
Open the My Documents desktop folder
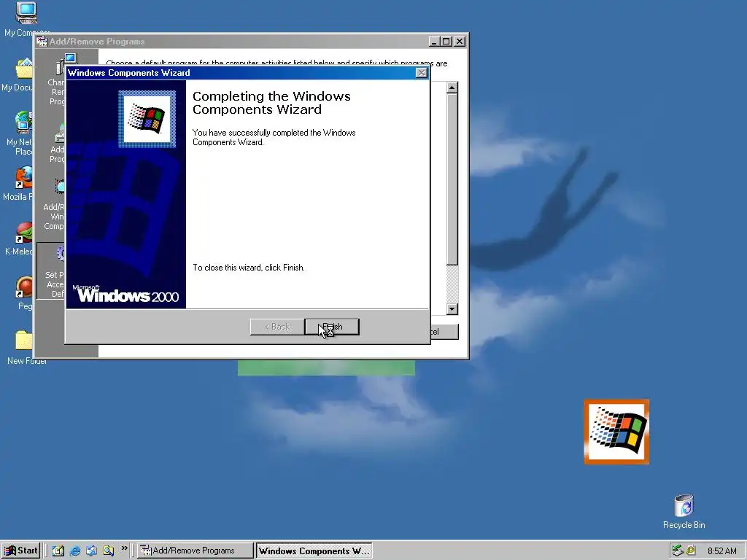pos(19,75)
